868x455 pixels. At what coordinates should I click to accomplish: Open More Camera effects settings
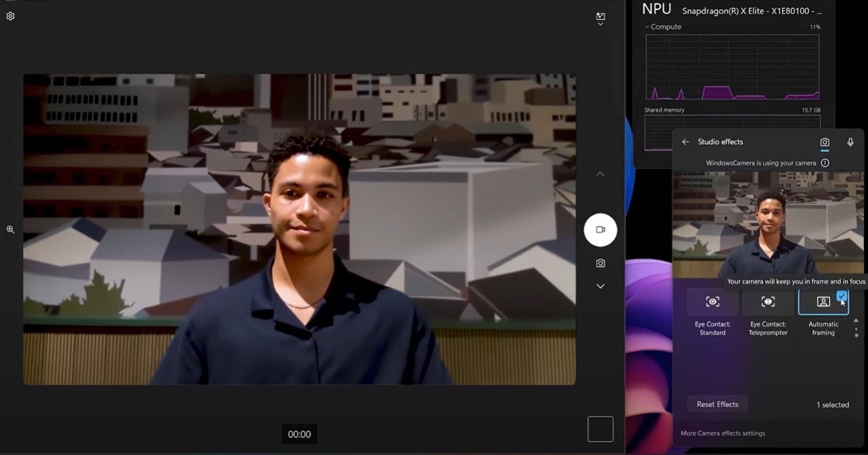[x=723, y=433]
